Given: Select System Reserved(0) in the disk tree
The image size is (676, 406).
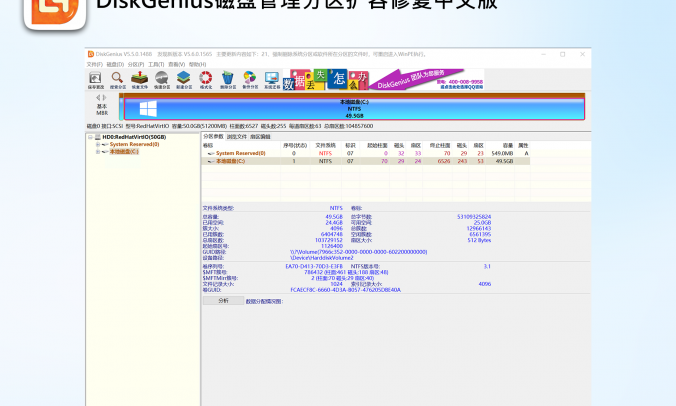Looking at the screenshot, I should coord(134,144).
